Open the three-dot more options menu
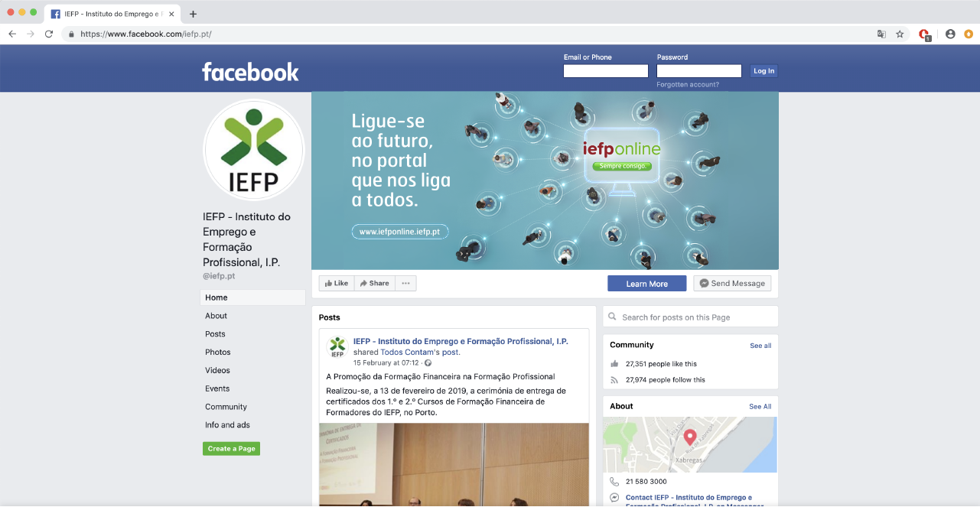 [x=405, y=283]
